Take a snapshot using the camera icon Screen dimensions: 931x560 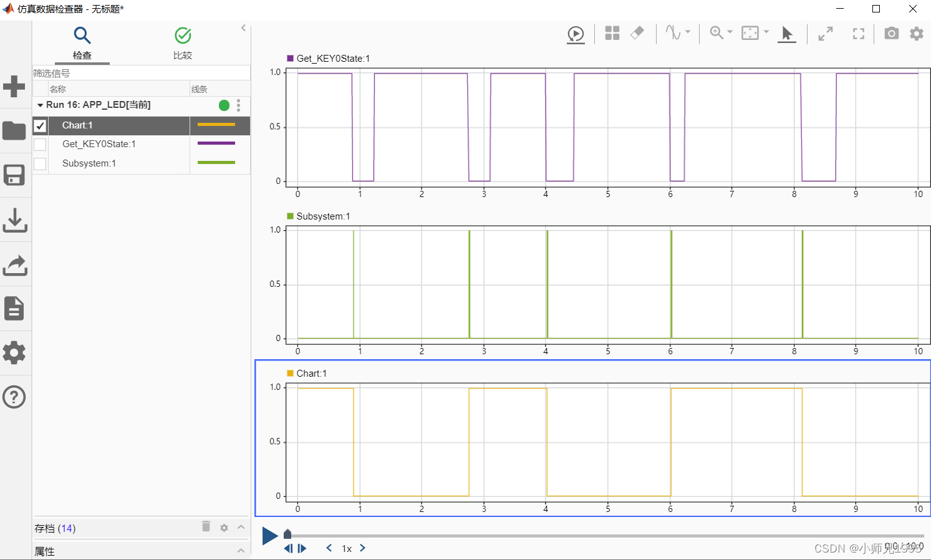[891, 34]
